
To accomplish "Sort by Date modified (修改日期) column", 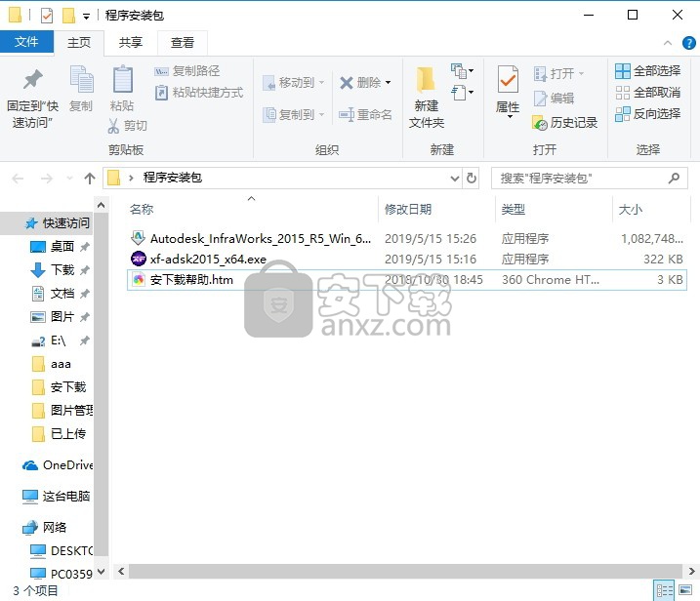I will 408,209.
